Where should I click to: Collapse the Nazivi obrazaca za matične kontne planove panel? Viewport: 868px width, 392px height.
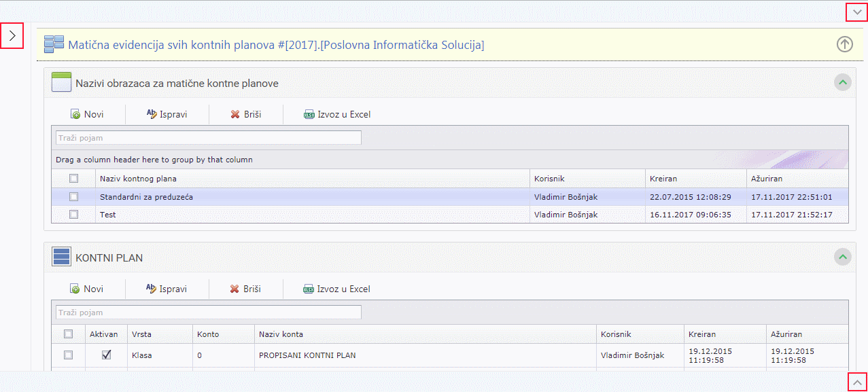843,83
